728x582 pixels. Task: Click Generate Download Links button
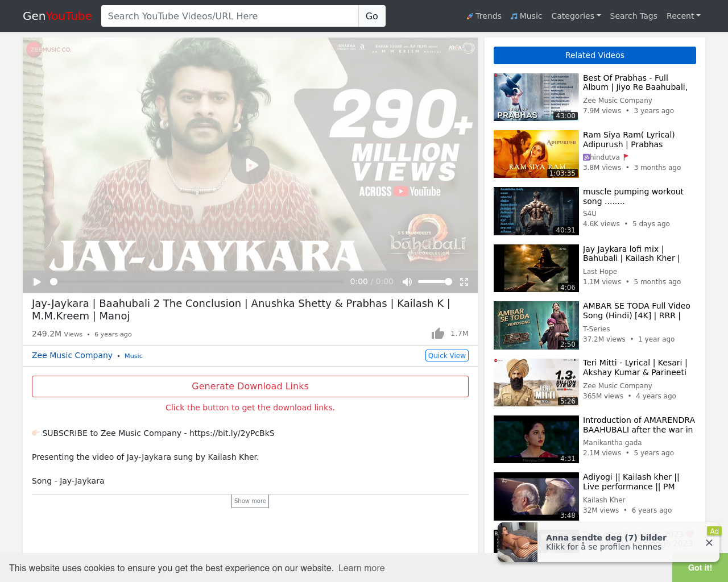(250, 386)
